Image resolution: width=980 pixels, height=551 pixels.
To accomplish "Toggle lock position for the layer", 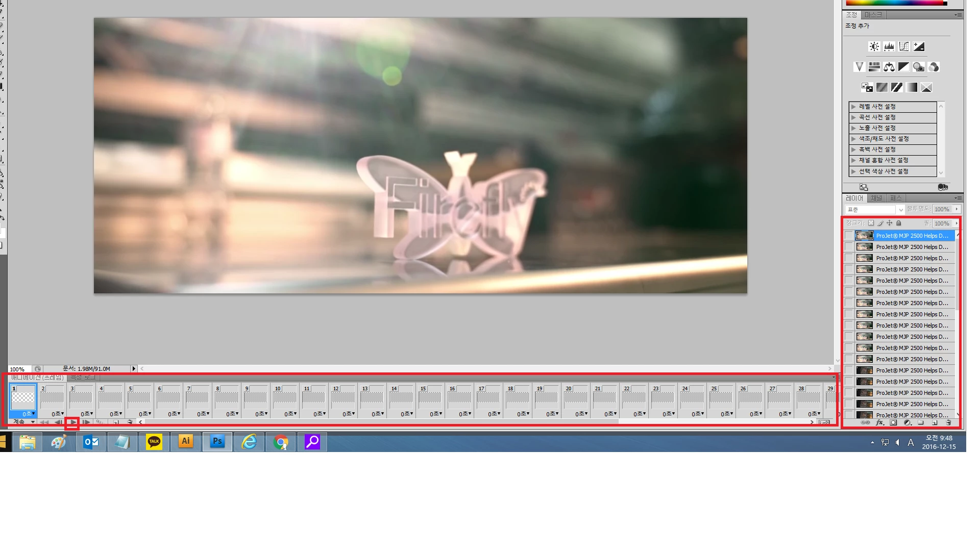I will 890,223.
